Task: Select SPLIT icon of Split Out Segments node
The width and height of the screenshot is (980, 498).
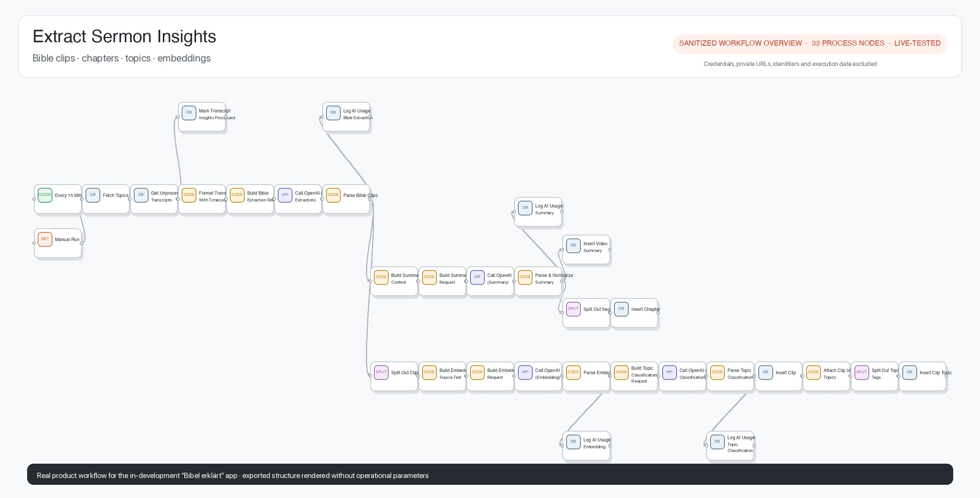Action: click(573, 309)
